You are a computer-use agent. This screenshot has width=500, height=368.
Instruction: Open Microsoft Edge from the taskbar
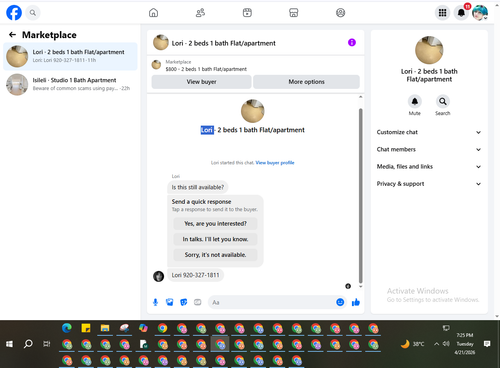click(67, 328)
